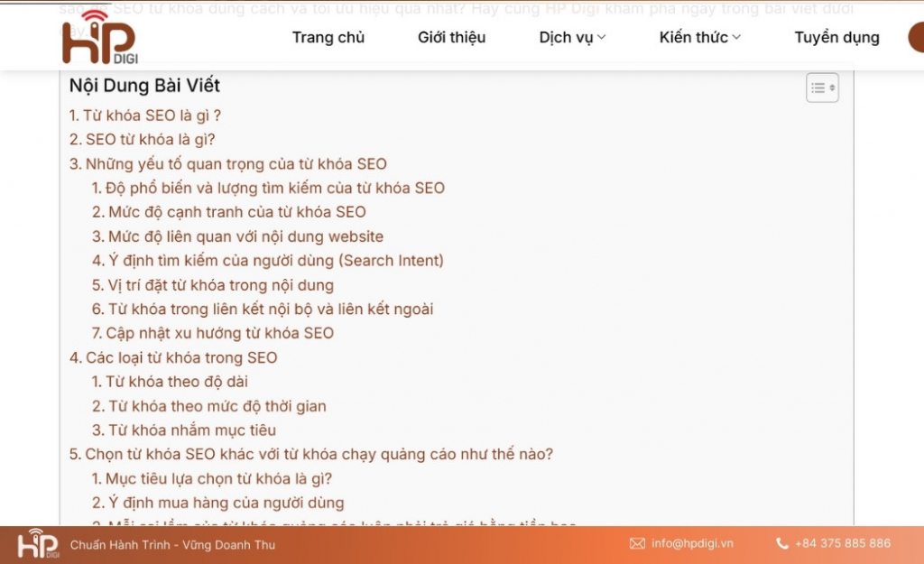This screenshot has height=564, width=924.
Task: Jump to 'Những yếu tố quan trọng của từ khóa SEO'
Action: tap(228, 164)
